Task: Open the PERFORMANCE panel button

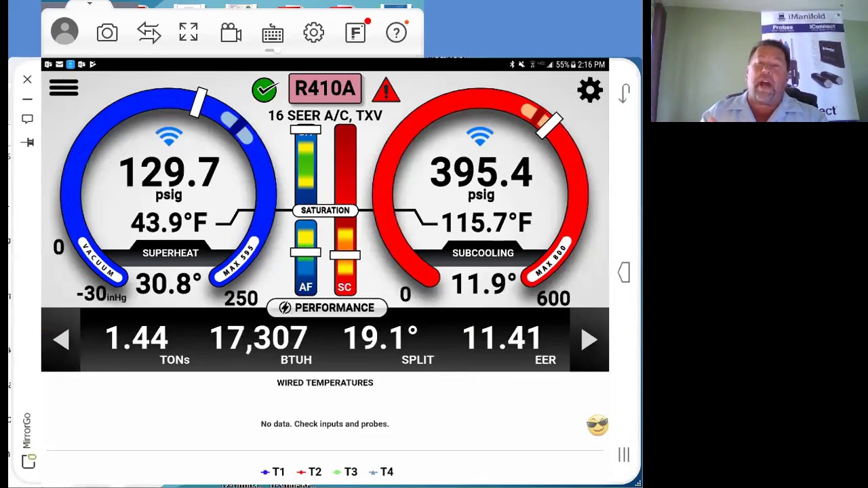Action: pyautogui.click(x=326, y=308)
